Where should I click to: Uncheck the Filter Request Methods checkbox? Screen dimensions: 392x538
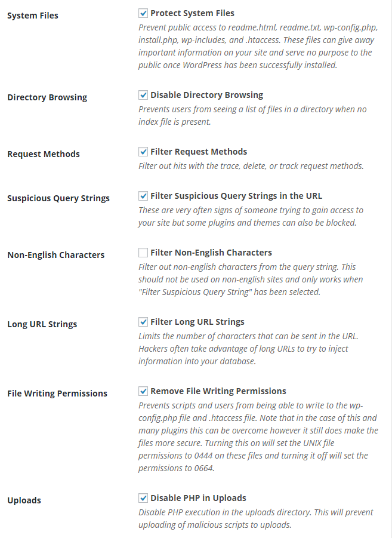point(143,152)
